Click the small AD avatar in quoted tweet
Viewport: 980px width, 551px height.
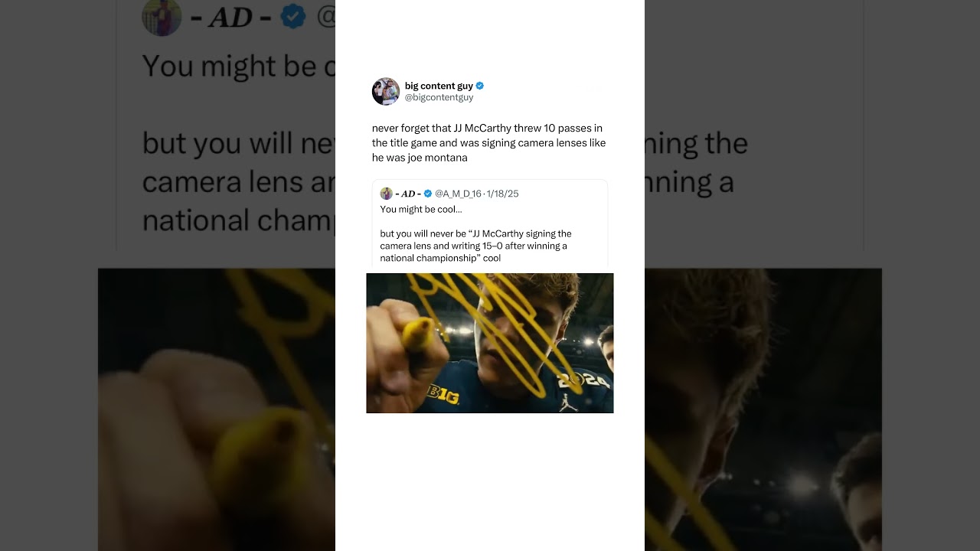point(386,194)
